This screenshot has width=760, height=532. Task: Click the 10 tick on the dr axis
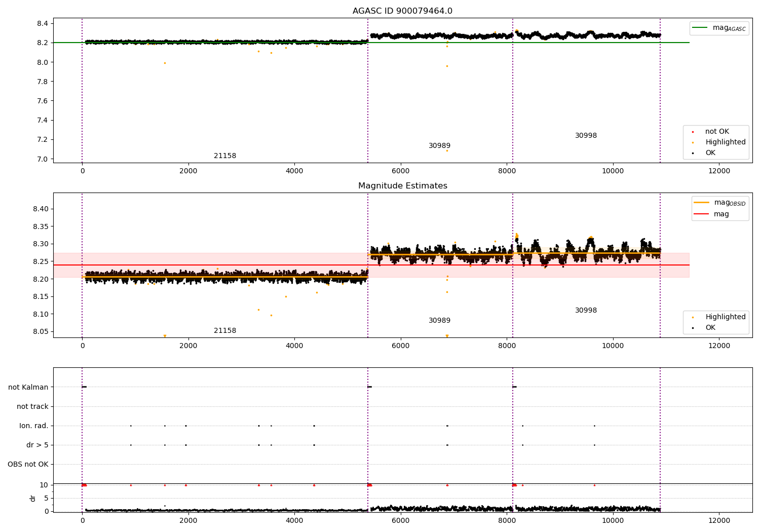(44, 485)
